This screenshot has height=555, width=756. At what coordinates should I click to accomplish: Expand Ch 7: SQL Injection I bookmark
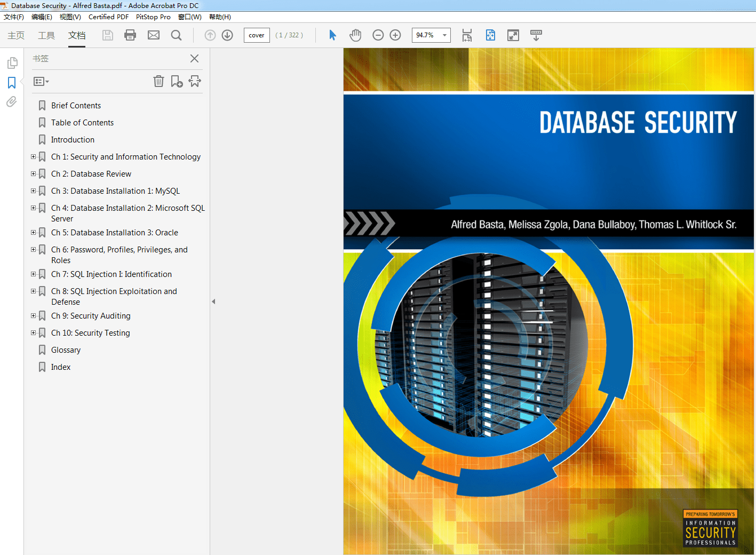click(33, 274)
